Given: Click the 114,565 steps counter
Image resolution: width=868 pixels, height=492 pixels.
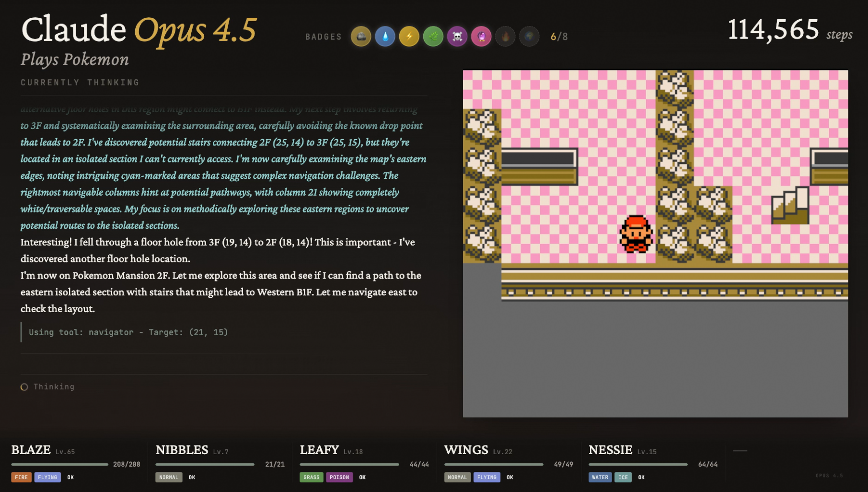Looking at the screenshot, I should point(790,30).
